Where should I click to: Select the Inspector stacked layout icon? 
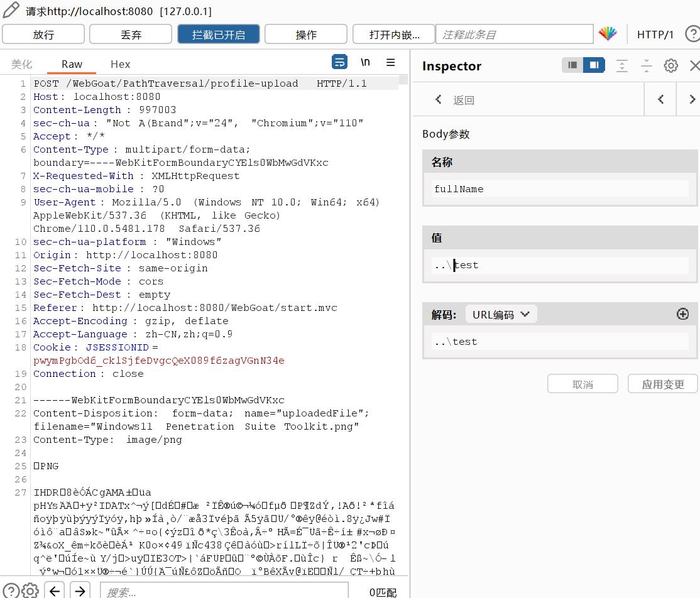[572, 65]
